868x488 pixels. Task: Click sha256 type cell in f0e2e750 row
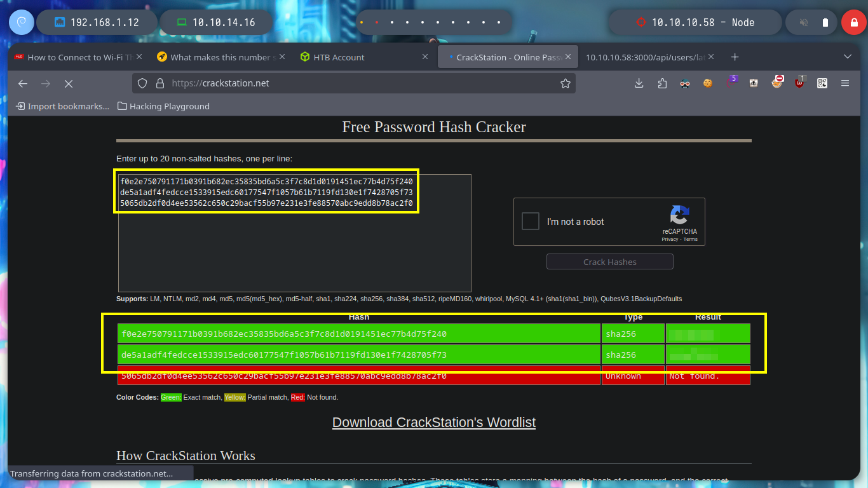[x=633, y=334]
